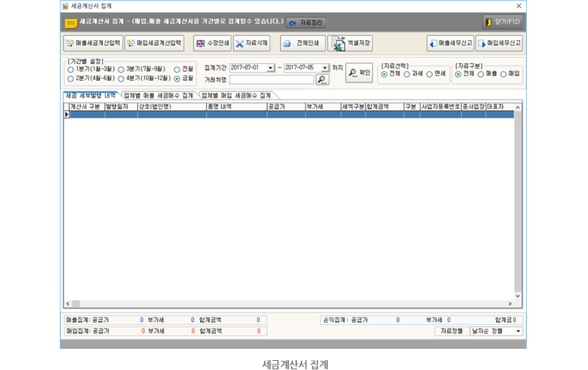The height and width of the screenshot is (370, 588).
Task: Click the 수정인쇄 toolbar button
Action: point(212,44)
